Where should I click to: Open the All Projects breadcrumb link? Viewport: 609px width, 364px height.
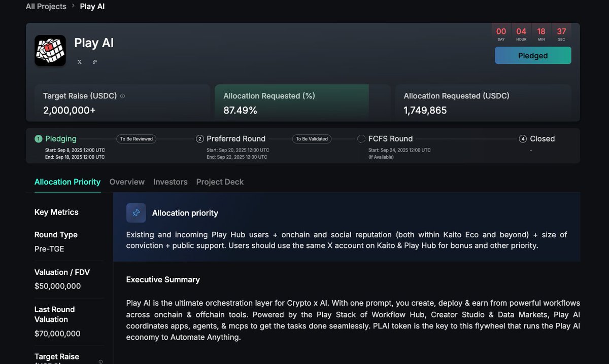pyautogui.click(x=46, y=7)
